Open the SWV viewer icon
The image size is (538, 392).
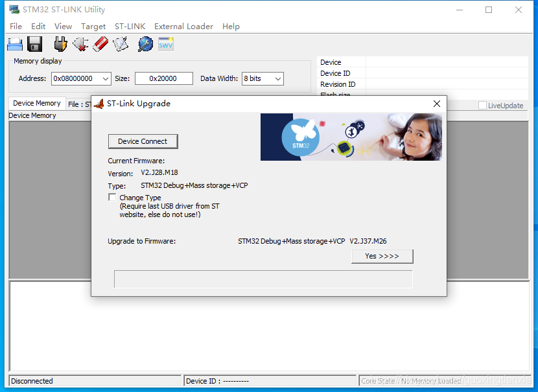click(x=166, y=44)
